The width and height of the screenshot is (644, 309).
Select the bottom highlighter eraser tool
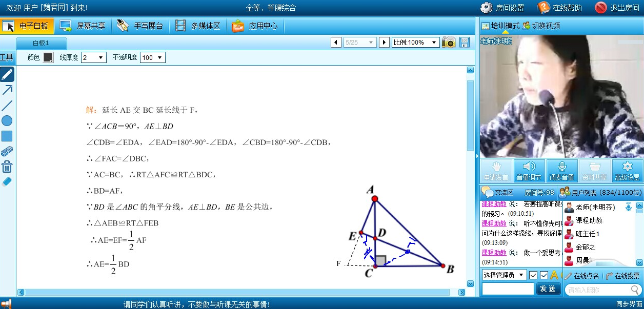click(7, 182)
